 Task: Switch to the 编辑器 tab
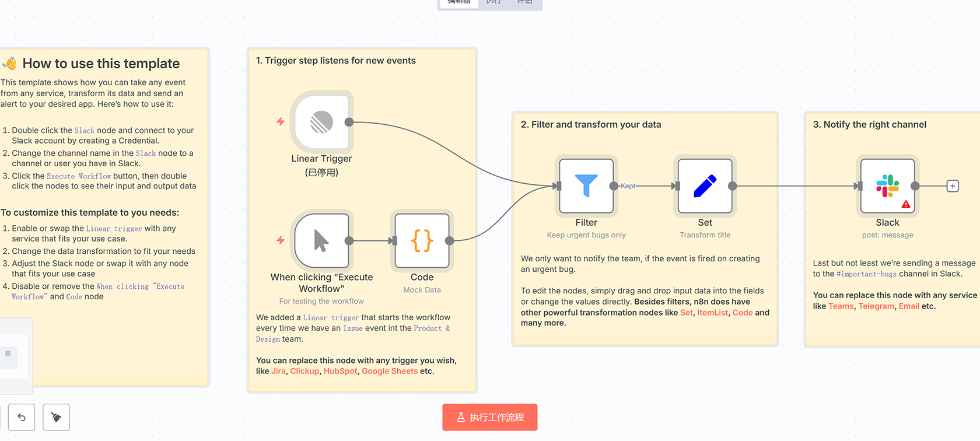(x=459, y=2)
